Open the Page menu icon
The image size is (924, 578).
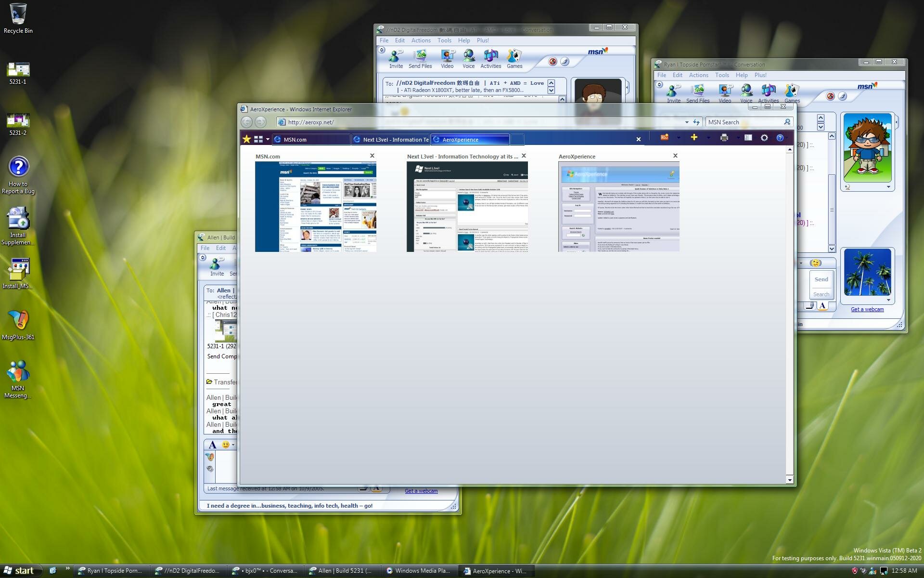tap(748, 138)
